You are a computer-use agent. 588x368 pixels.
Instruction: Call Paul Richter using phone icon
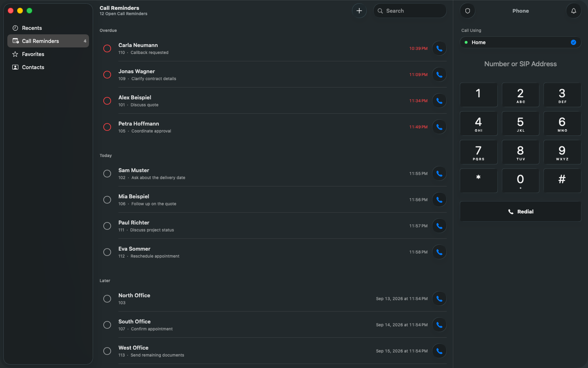[x=439, y=226]
